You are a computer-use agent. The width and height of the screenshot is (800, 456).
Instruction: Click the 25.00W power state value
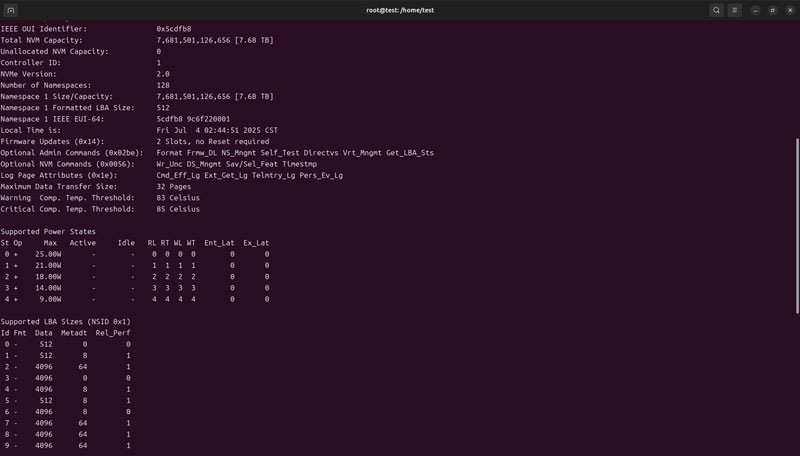pos(48,254)
